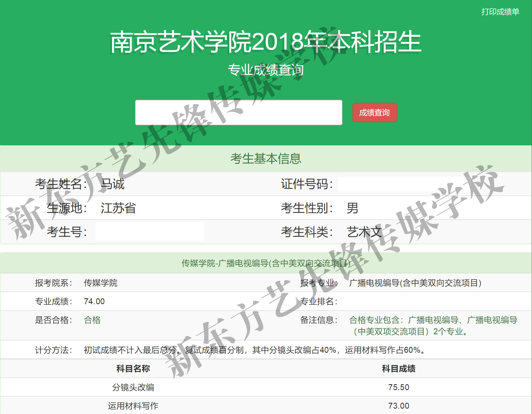Click the green 合格 status text

click(x=92, y=320)
